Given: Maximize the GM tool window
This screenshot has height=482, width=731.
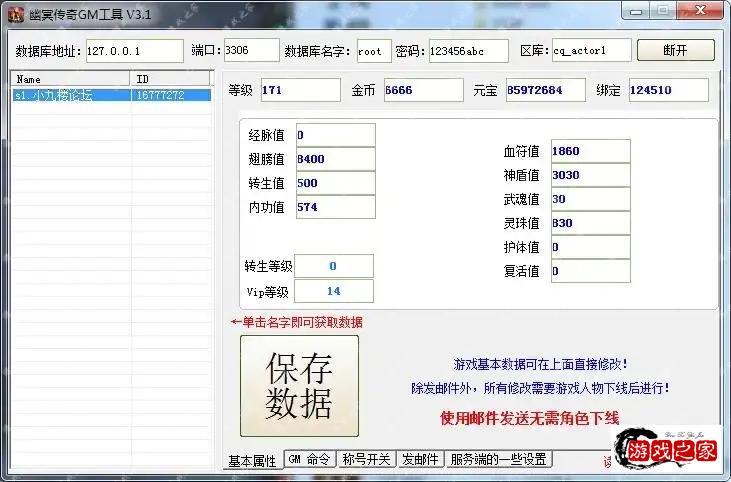Looking at the screenshot, I should (x=663, y=10).
